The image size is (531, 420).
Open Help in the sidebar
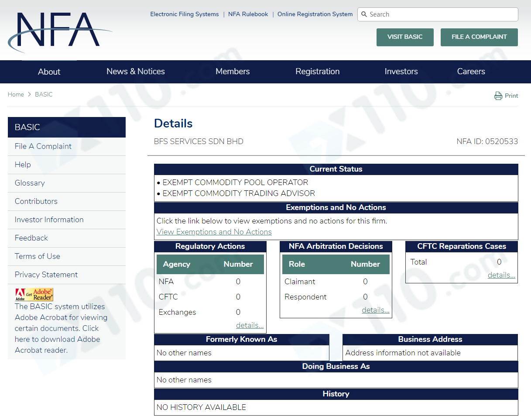click(67, 165)
